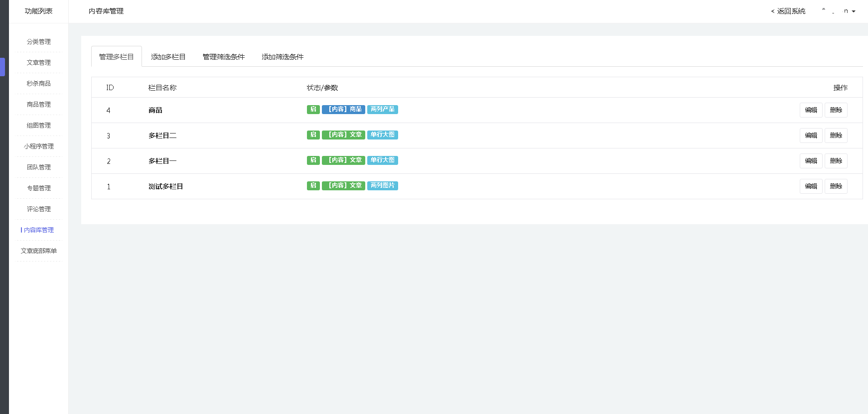
Task: Click the green 启 status badge for 商品
Action: pyautogui.click(x=313, y=110)
